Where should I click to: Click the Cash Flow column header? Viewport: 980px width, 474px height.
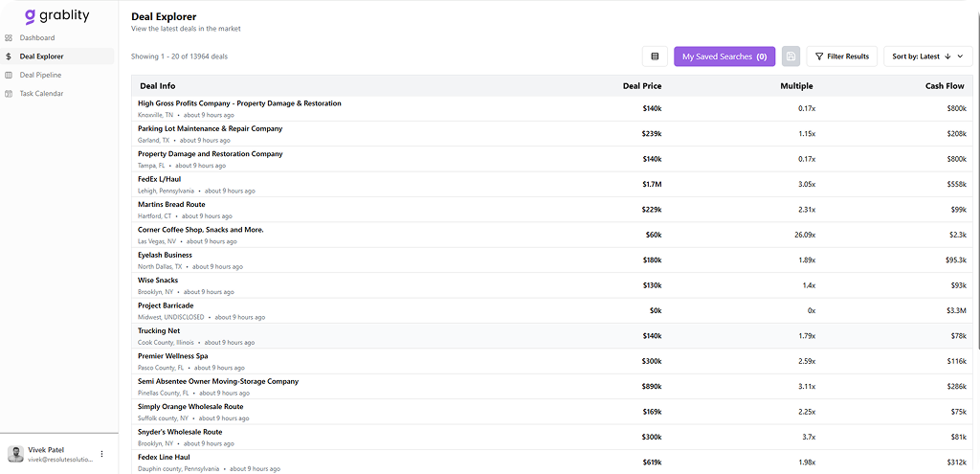(944, 86)
